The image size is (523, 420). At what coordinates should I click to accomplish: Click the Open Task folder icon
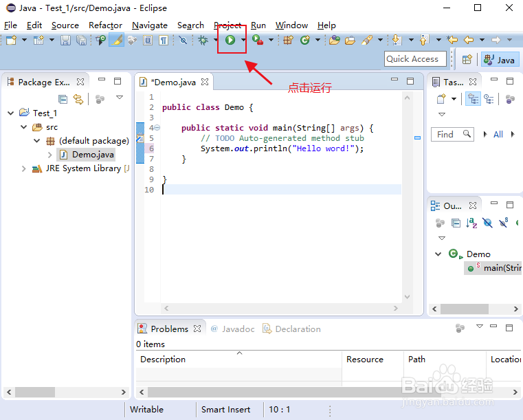350,41
